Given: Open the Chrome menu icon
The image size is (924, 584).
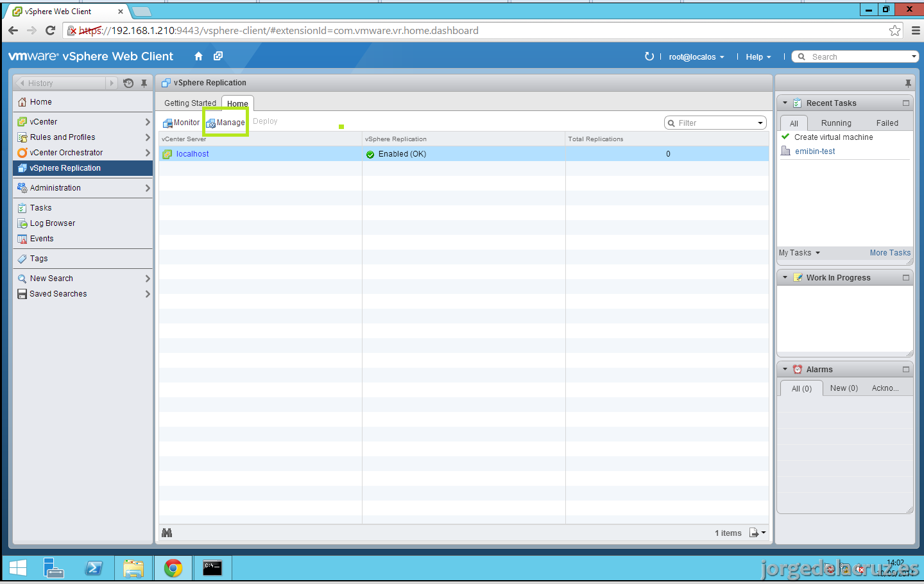Looking at the screenshot, I should [x=916, y=30].
